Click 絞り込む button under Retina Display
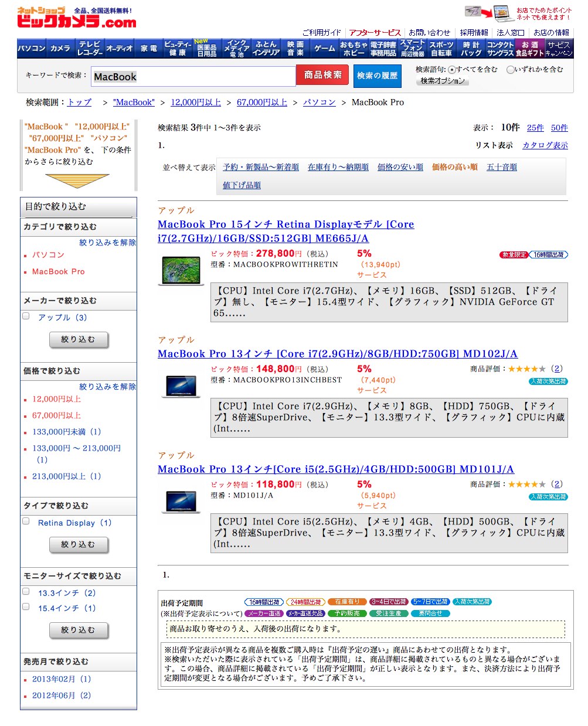The height and width of the screenshot is (726, 588). 79,544
